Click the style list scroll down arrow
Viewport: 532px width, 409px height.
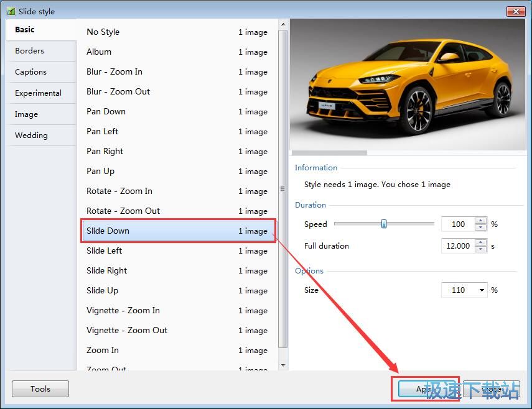click(x=283, y=365)
